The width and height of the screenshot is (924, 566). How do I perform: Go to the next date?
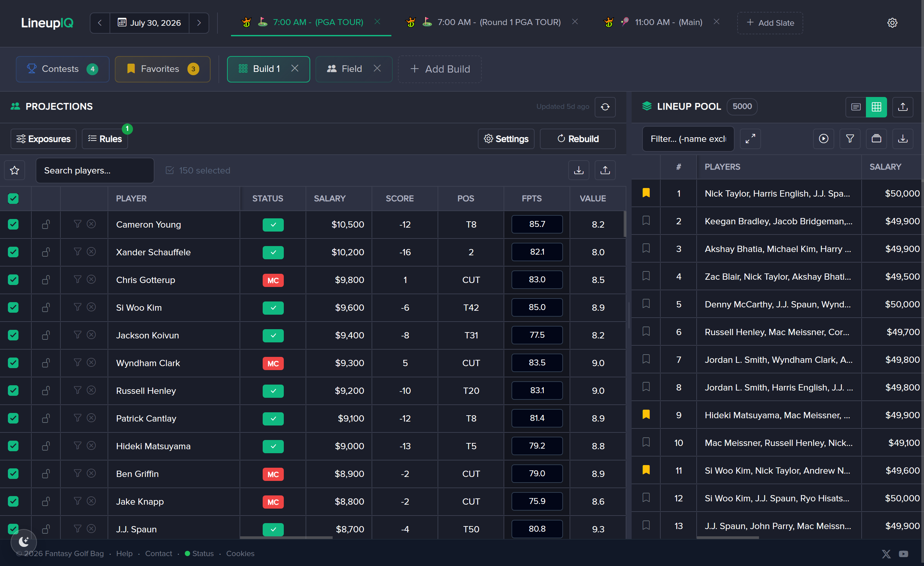click(199, 23)
